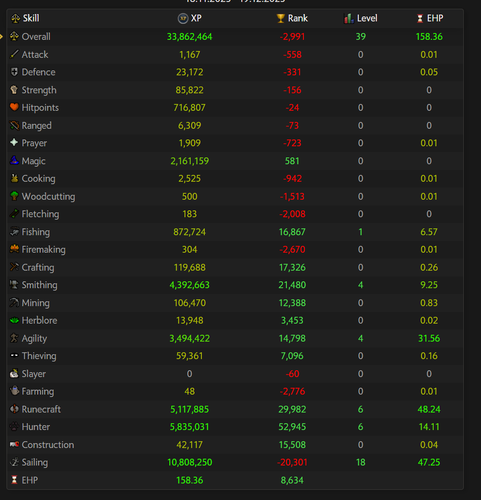Image resolution: width=481 pixels, height=500 pixels.
Task: Click EHP row rank value 8,634
Action: click(x=292, y=480)
